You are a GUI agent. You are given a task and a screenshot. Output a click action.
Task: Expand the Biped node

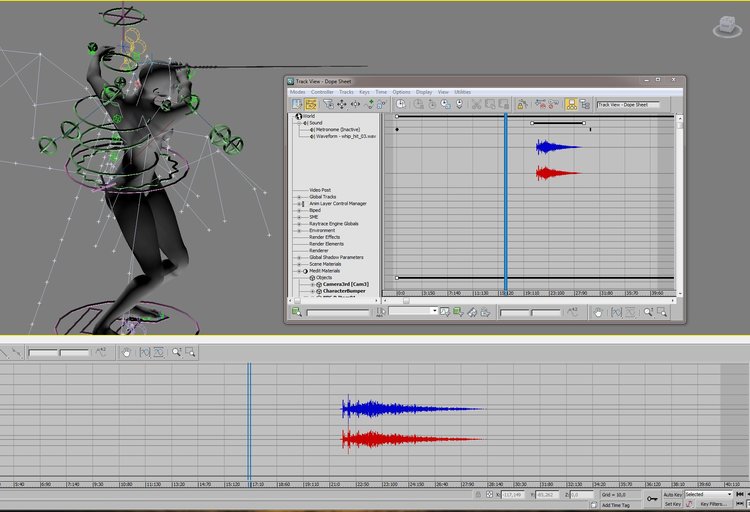point(299,211)
